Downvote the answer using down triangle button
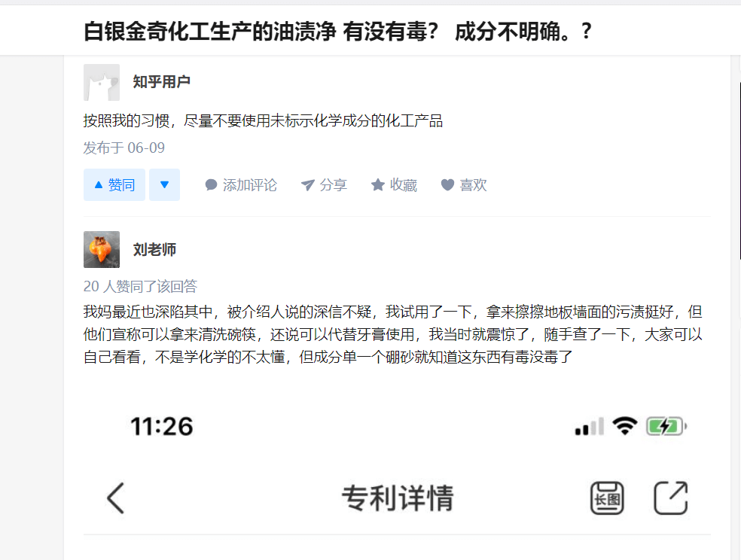This screenshot has height=560, width=741. click(x=164, y=184)
